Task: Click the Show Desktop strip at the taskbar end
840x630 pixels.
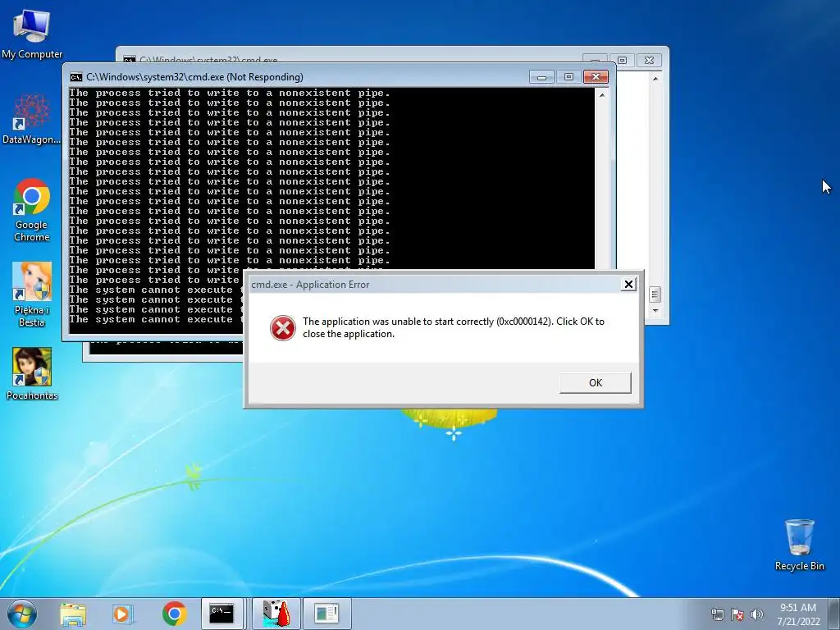Action: 833,614
